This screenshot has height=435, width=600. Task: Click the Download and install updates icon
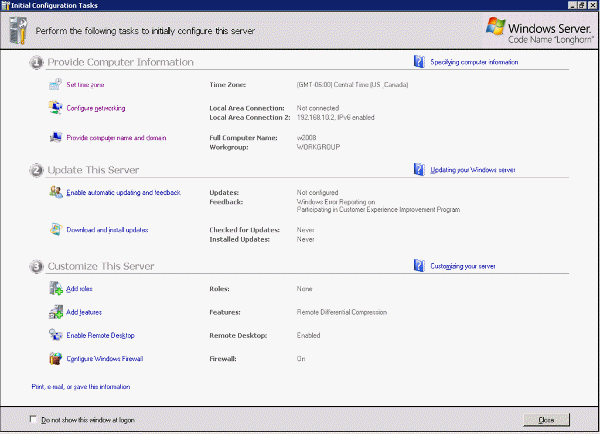(55, 230)
